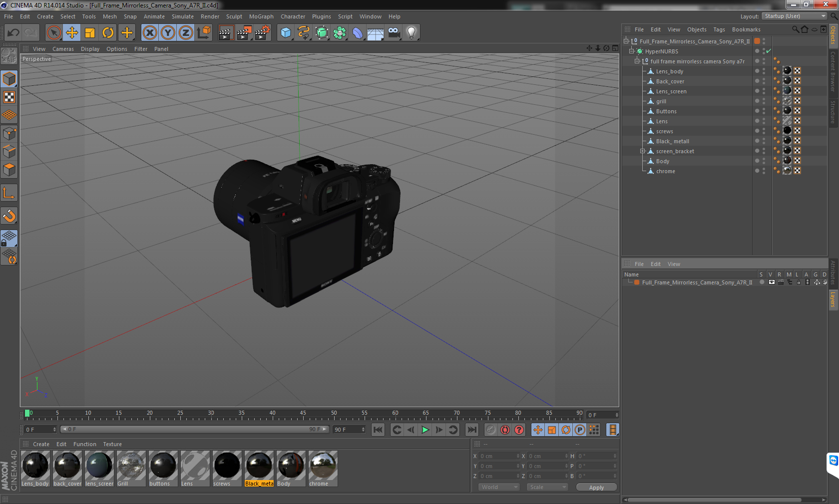
Task: Activate the Move tool
Action: (x=72, y=33)
